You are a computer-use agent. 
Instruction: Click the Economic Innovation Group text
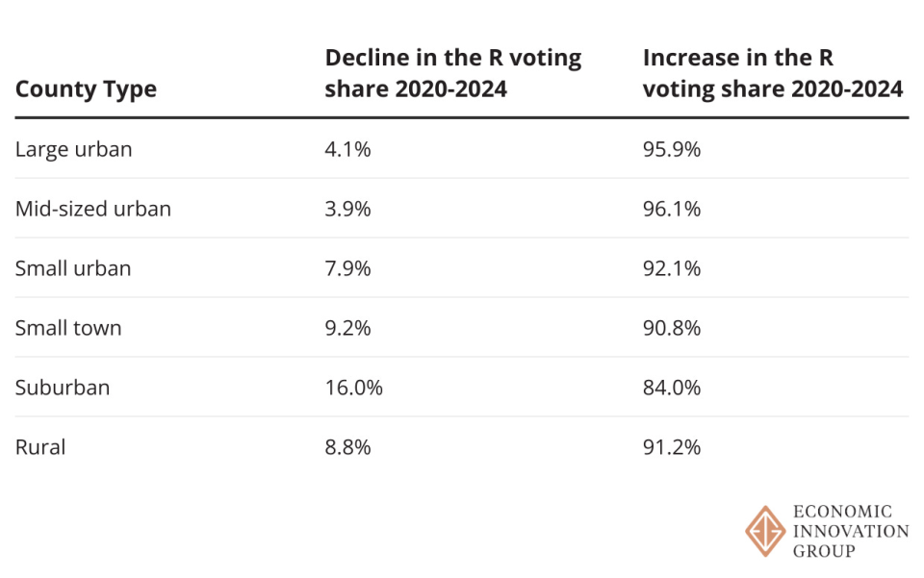point(850,531)
